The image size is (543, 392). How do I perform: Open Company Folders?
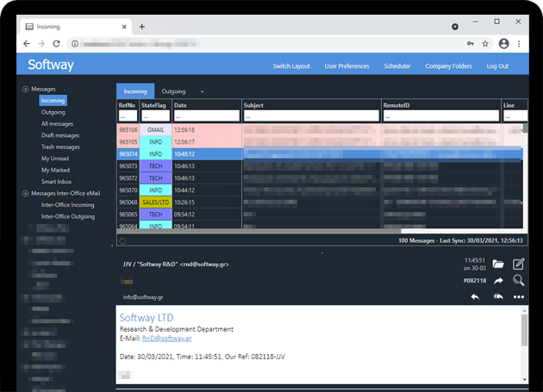tap(448, 66)
